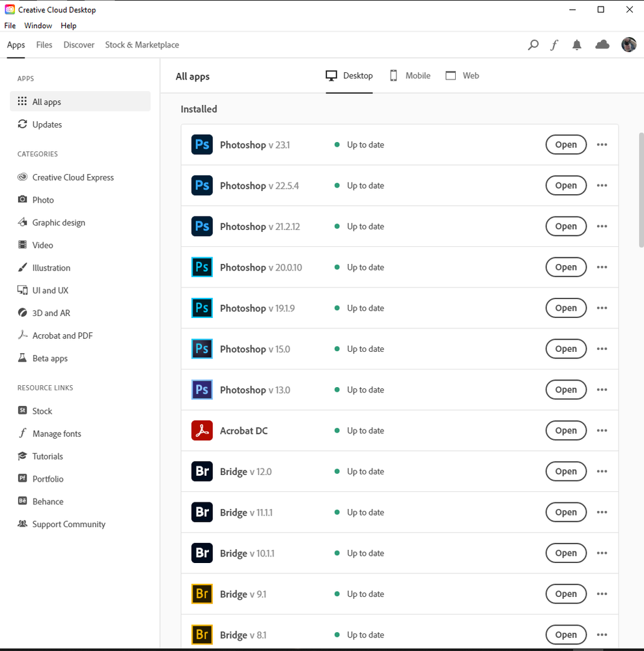644x651 pixels.
Task: Open the user profile avatar
Action: (x=628, y=44)
